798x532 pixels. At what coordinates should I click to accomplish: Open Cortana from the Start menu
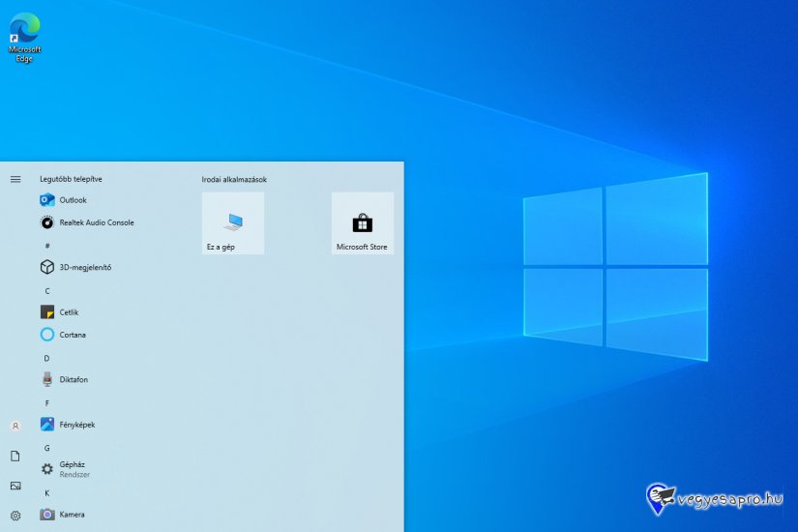(72, 335)
